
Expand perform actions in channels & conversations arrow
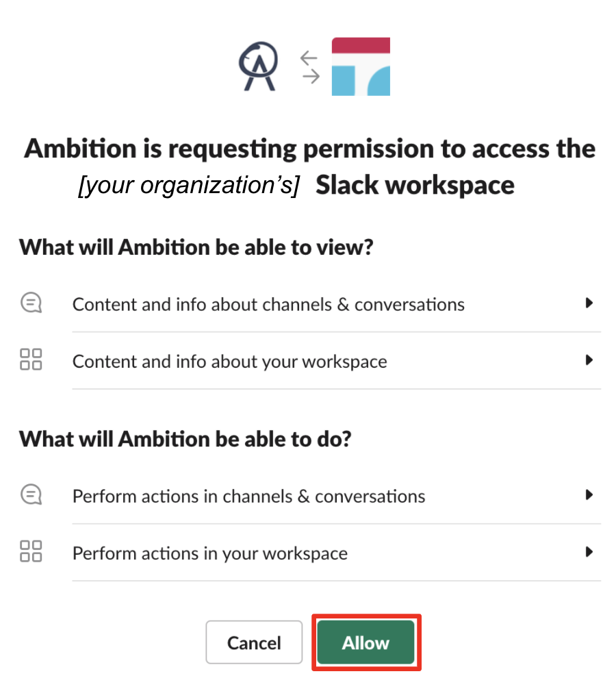pos(589,495)
